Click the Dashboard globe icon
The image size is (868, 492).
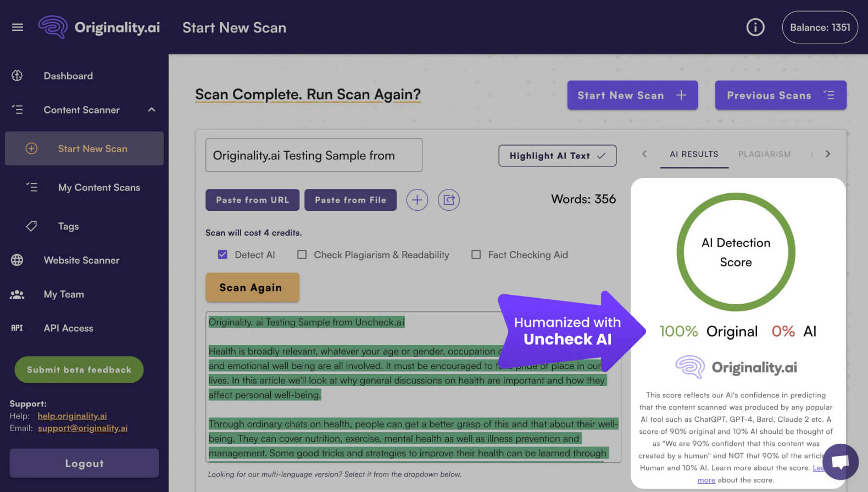tap(17, 76)
